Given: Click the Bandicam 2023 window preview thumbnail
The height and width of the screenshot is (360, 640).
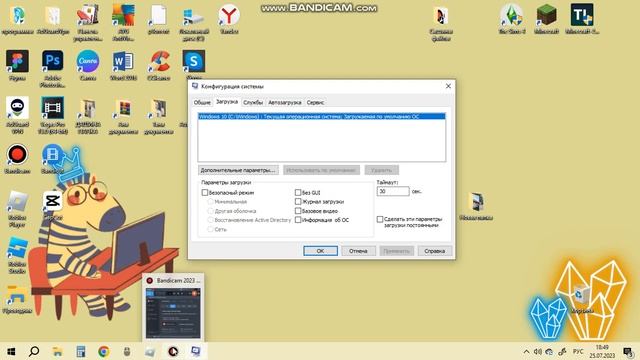Looking at the screenshot, I should pos(173,313).
